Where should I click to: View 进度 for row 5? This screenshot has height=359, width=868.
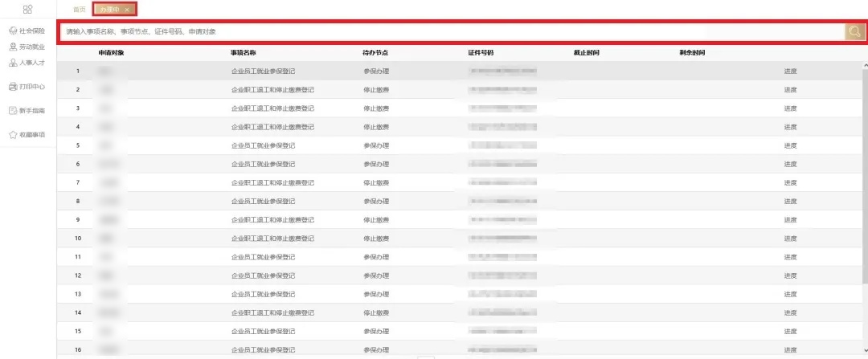790,145
